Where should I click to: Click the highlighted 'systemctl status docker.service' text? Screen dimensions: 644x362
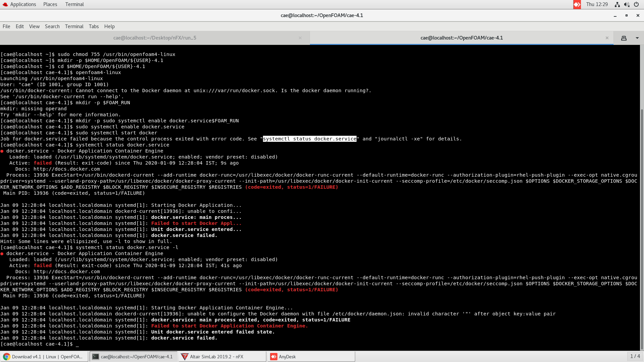310,139
